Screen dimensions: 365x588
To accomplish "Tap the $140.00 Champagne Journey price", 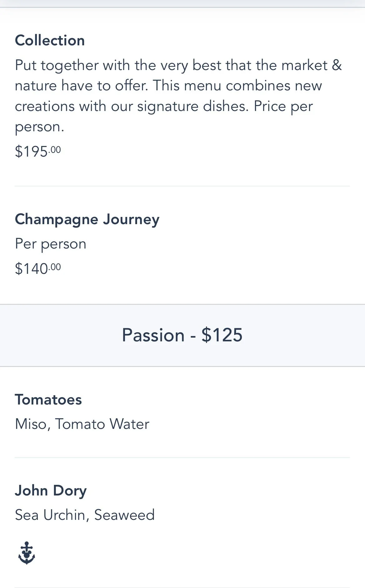I will click(x=38, y=269).
